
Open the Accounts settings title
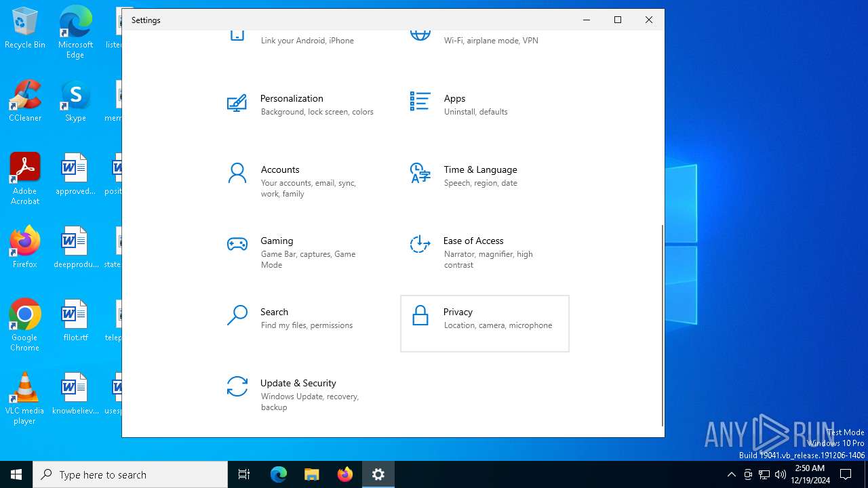280,169
